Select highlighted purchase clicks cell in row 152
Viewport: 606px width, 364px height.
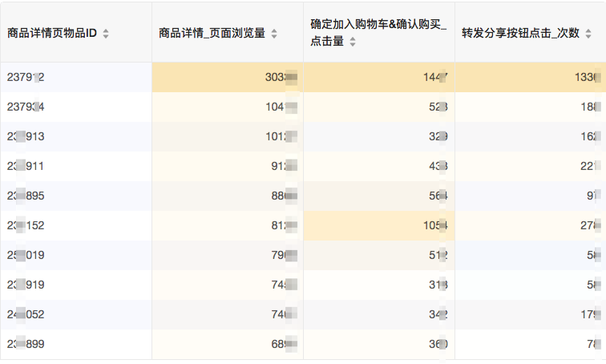(379, 226)
